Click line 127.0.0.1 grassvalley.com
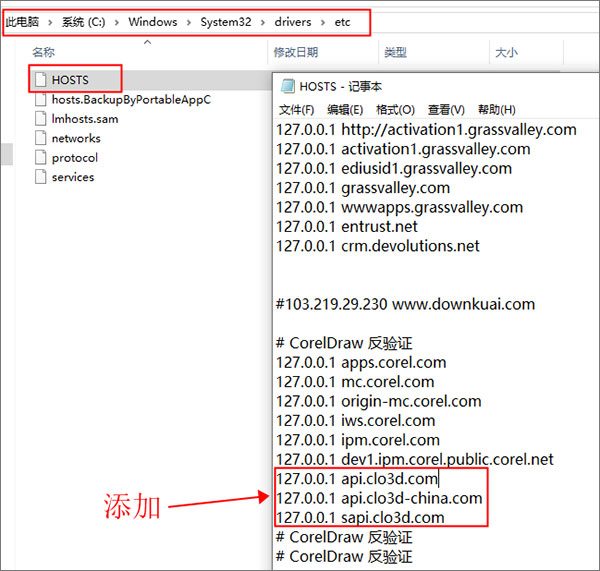600x571 pixels. [363, 188]
